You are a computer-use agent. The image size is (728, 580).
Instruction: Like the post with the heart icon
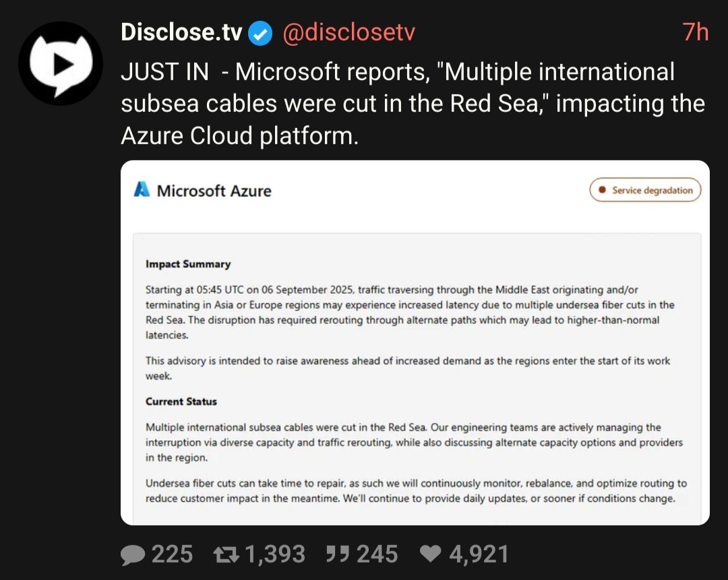[x=429, y=554]
